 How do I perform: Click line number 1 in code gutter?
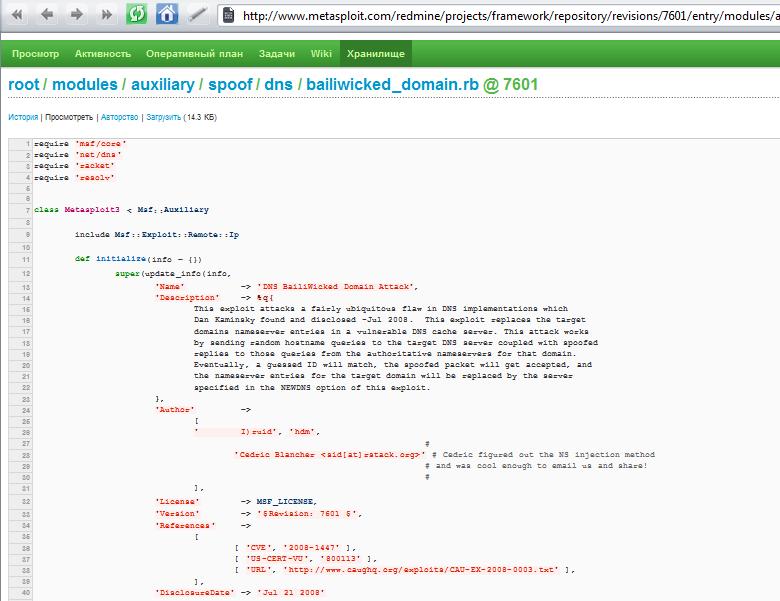pyautogui.click(x=28, y=144)
